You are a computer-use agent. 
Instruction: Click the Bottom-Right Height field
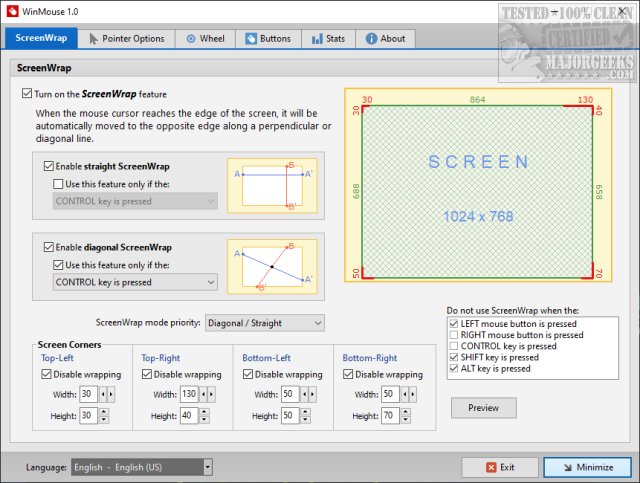[x=390, y=416]
